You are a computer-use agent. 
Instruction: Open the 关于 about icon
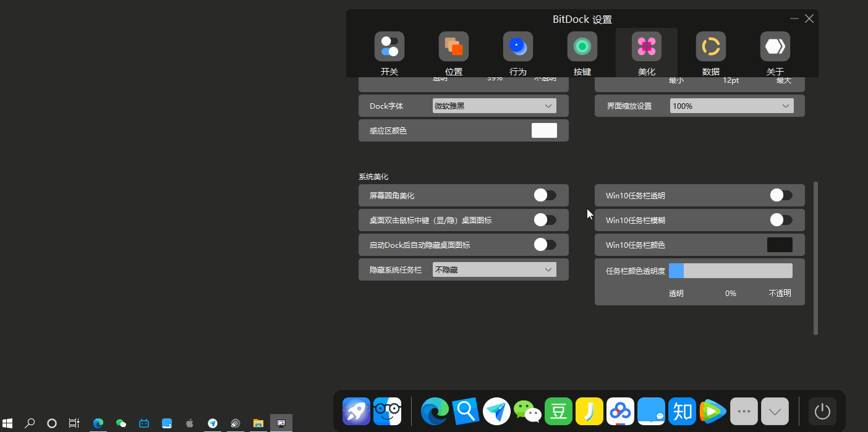coord(775,46)
